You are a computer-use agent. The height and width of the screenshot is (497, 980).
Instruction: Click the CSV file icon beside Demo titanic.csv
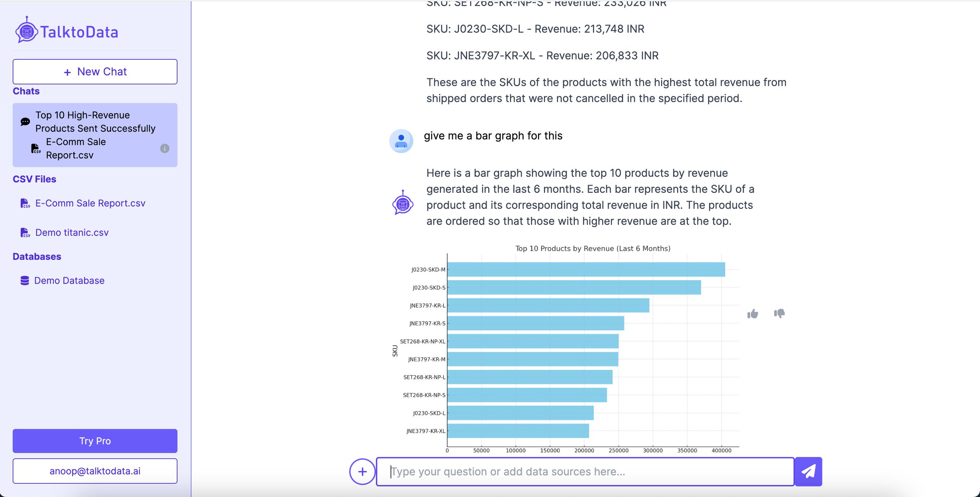pos(25,232)
